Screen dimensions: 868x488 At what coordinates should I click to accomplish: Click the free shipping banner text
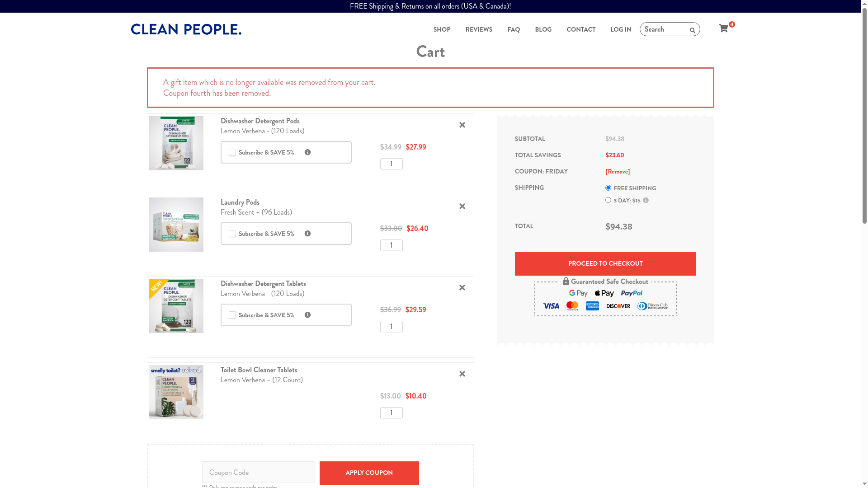pos(430,6)
